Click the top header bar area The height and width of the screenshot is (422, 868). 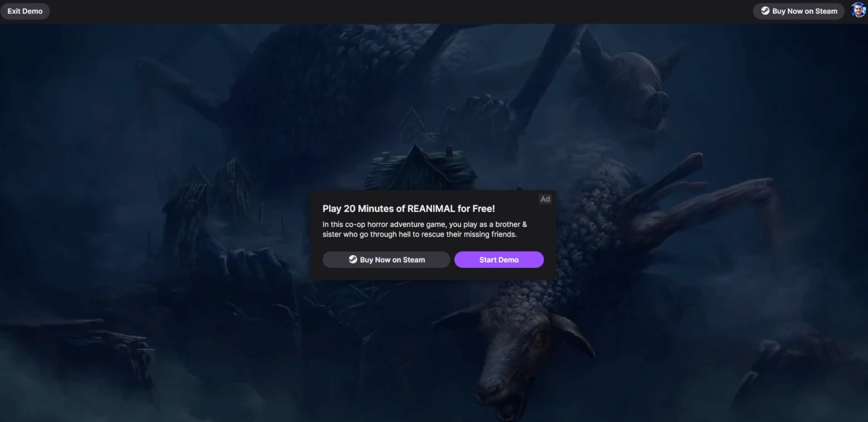(x=434, y=11)
